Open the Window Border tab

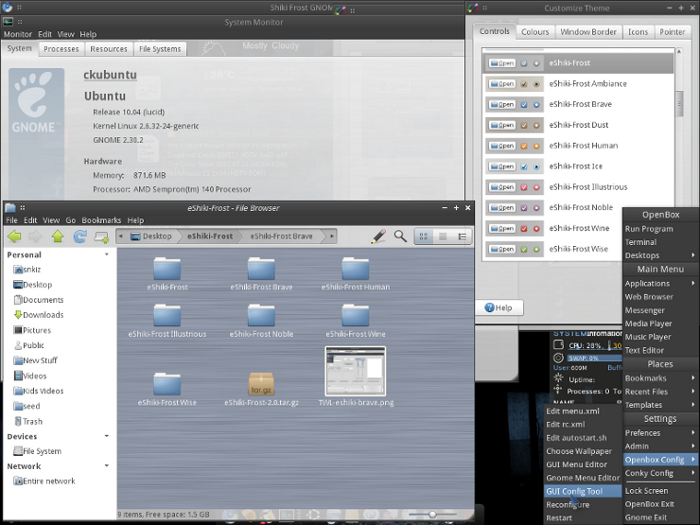tap(588, 32)
